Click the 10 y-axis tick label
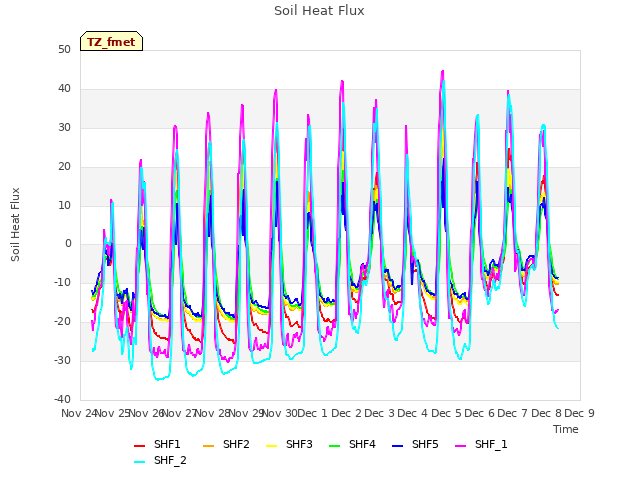 pos(64,205)
